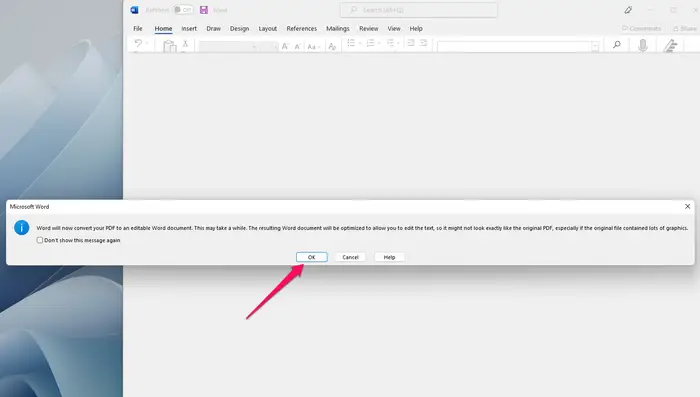
Task: Expand the Change Case Aa dropdown
Action: click(x=314, y=46)
